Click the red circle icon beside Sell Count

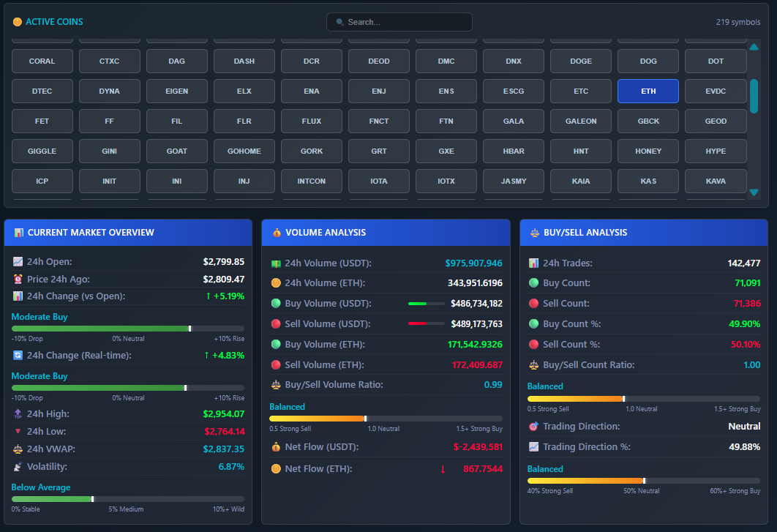click(535, 303)
